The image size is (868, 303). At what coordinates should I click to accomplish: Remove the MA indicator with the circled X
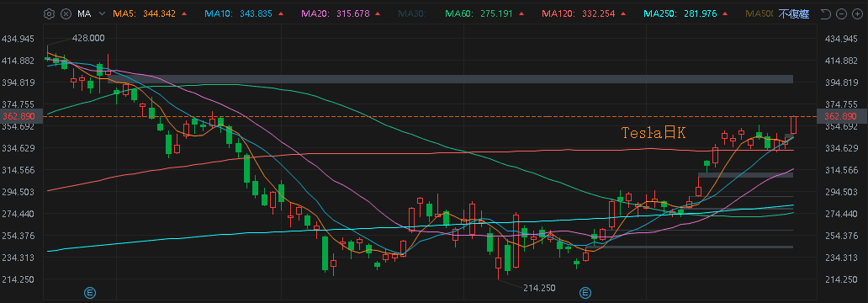tap(66, 13)
